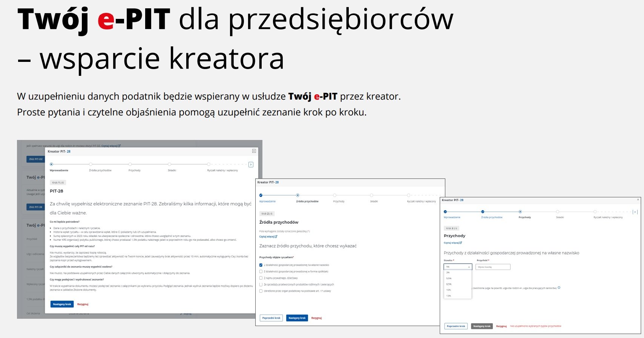This screenshot has width=644, height=338.
Task: Click 'Poprzedni krok' in the Krok 3 window
Action: tap(456, 326)
